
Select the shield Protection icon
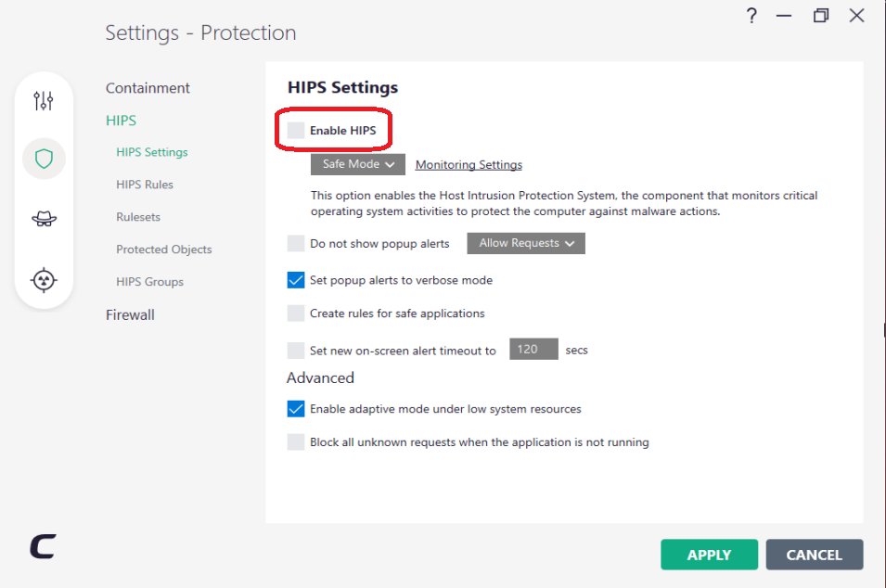tap(44, 159)
